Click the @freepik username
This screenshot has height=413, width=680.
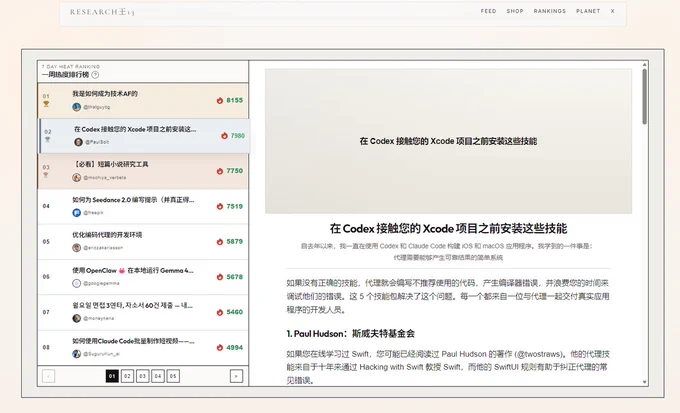coord(93,213)
